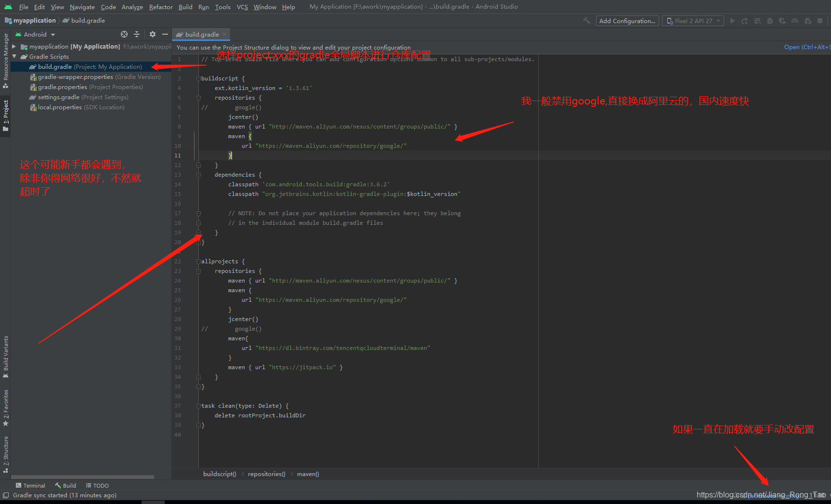Close the build.gradle editor tab

[224, 34]
